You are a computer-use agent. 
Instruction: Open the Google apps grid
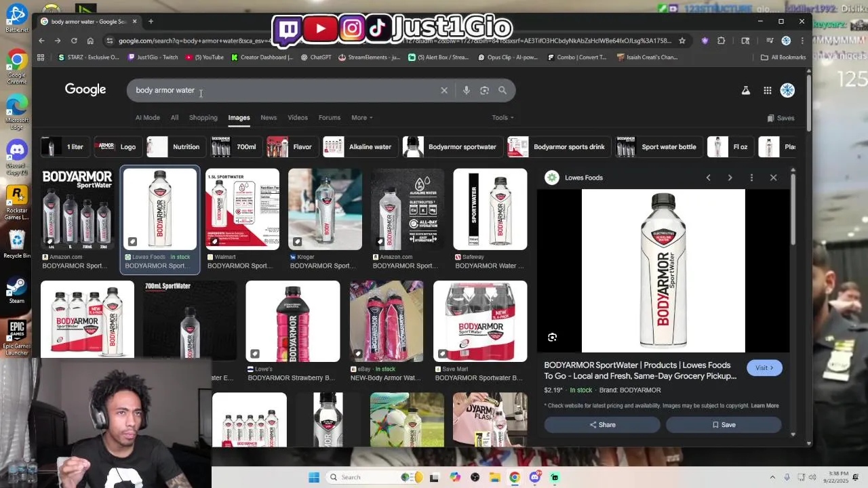(767, 90)
